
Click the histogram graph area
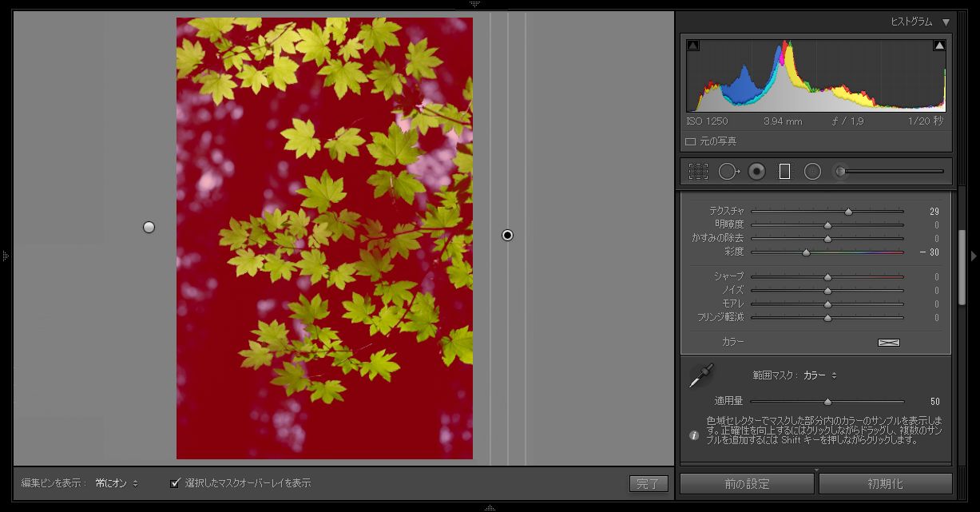pyautogui.click(x=815, y=75)
